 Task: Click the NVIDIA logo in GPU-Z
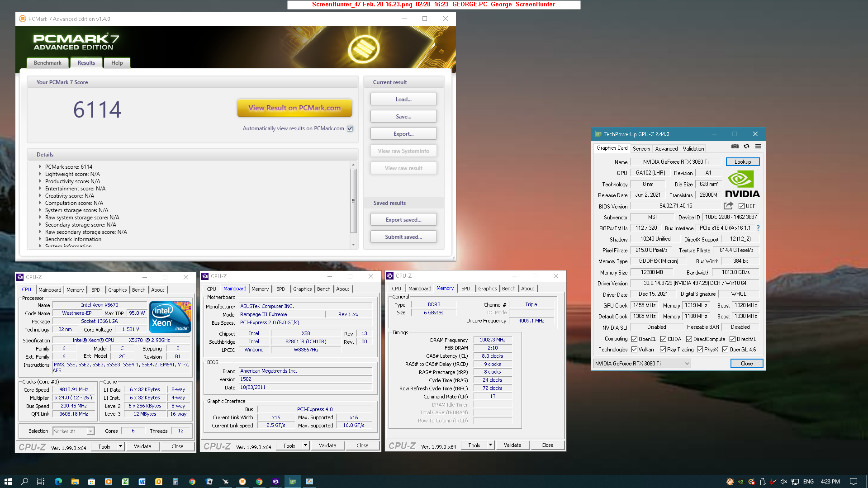[x=742, y=184]
